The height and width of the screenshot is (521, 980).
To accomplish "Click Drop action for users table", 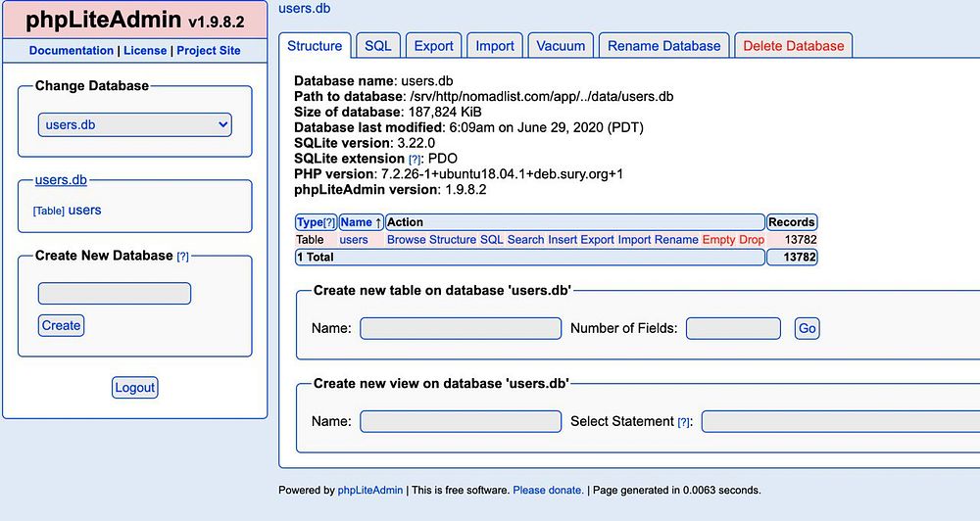I will 752,240.
